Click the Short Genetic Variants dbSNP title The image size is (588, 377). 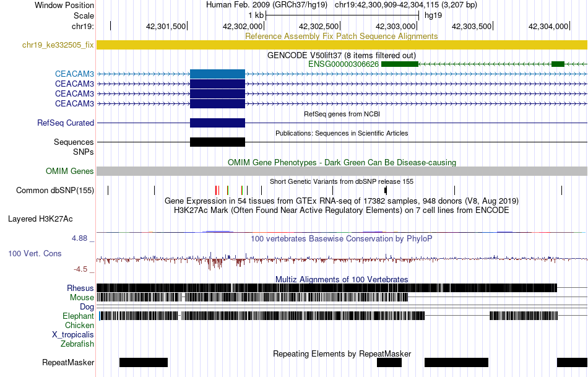342,181
